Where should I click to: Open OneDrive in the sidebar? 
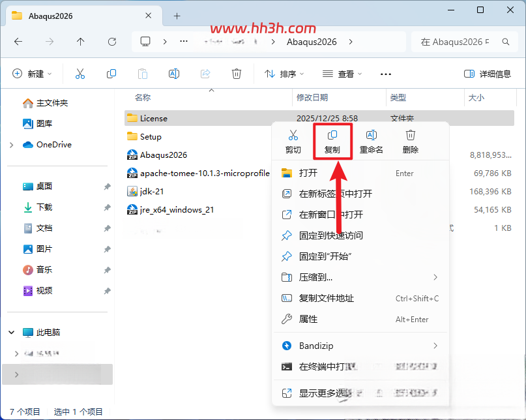click(x=47, y=144)
